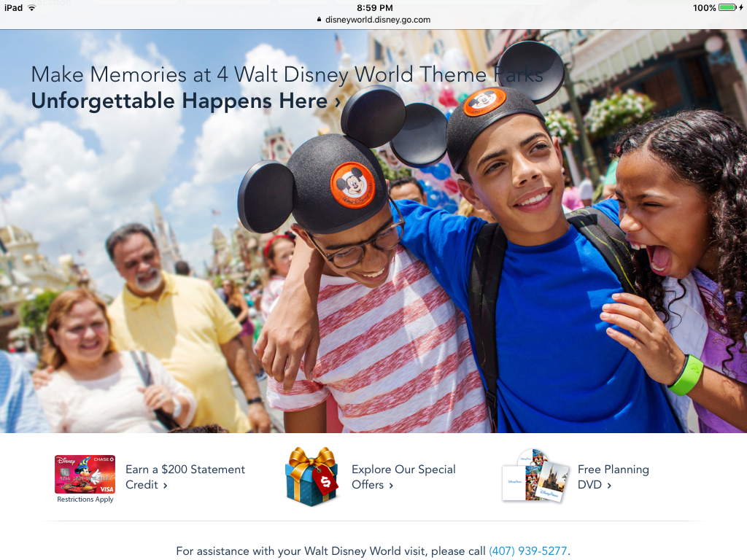The height and width of the screenshot is (560, 747).
Task: Open Free Planning DVD link
Action: (x=613, y=477)
